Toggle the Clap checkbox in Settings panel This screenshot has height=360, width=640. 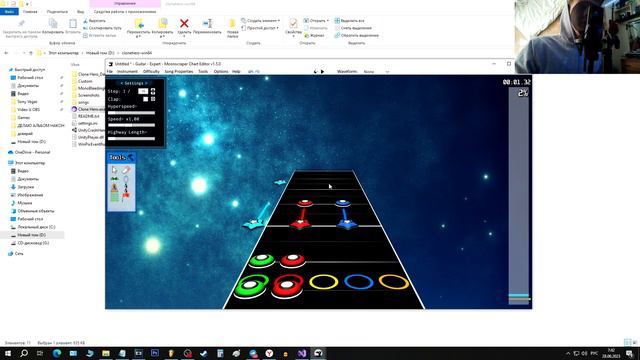click(145, 99)
